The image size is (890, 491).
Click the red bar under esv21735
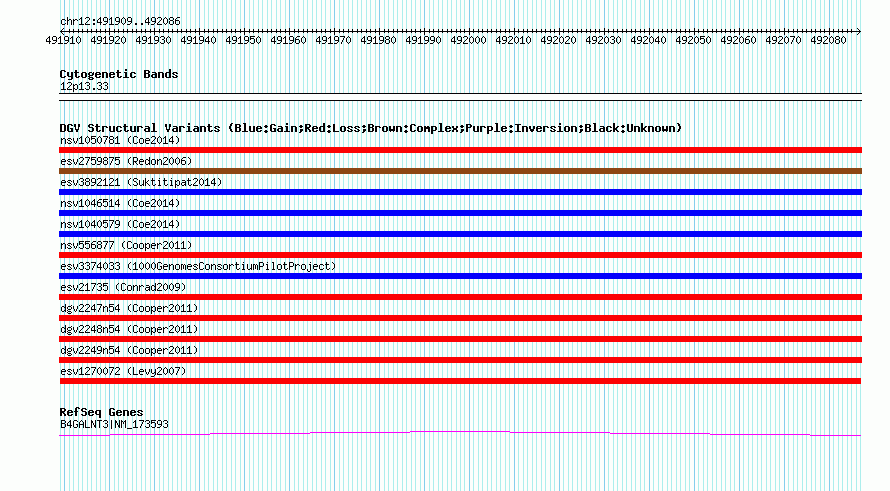[x=460, y=297]
